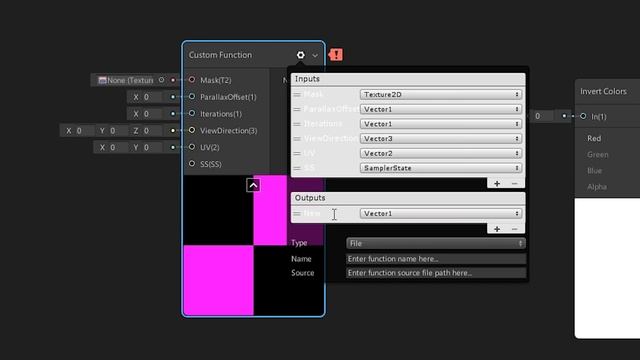Open Custom Function node settings gear
Image resolution: width=640 pixels, height=360 pixels.
click(300, 55)
